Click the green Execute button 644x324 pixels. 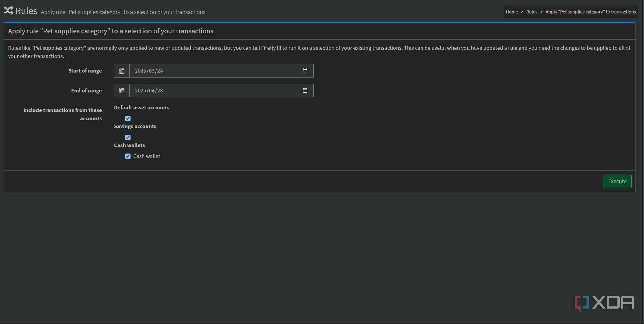(x=617, y=181)
